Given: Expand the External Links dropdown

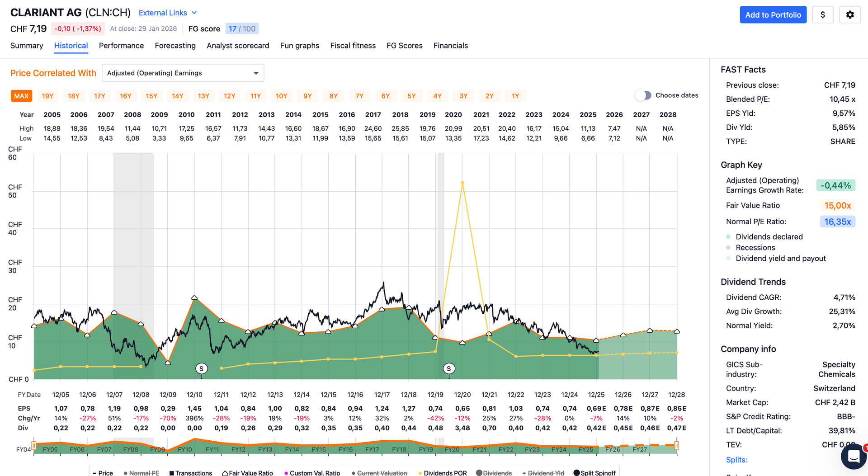Looking at the screenshot, I should pos(168,13).
